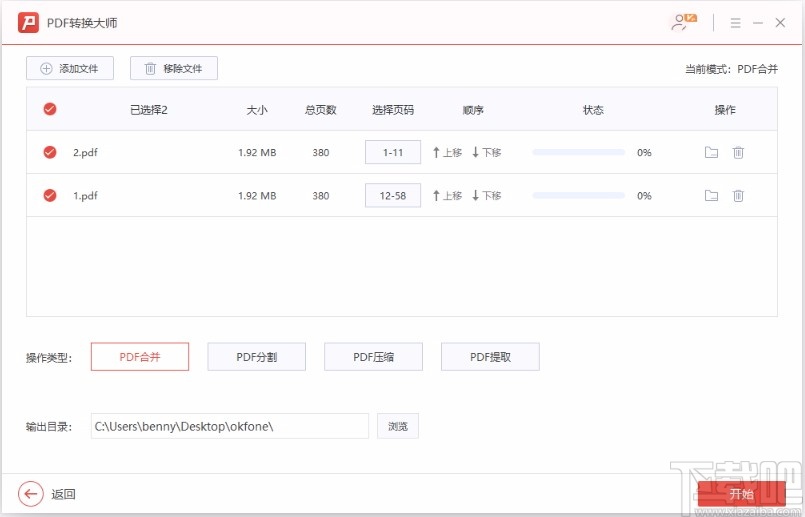
Task: Click the page range field 12-58
Action: pos(393,196)
